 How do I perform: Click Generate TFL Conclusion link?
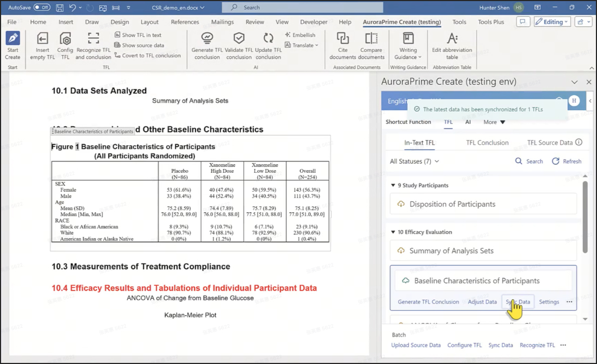coord(428,301)
